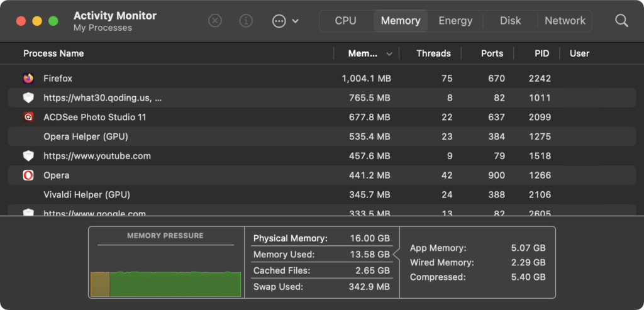The width and height of the screenshot is (644, 310).
Task: Click PID 2106 value
Action: pyautogui.click(x=540, y=195)
